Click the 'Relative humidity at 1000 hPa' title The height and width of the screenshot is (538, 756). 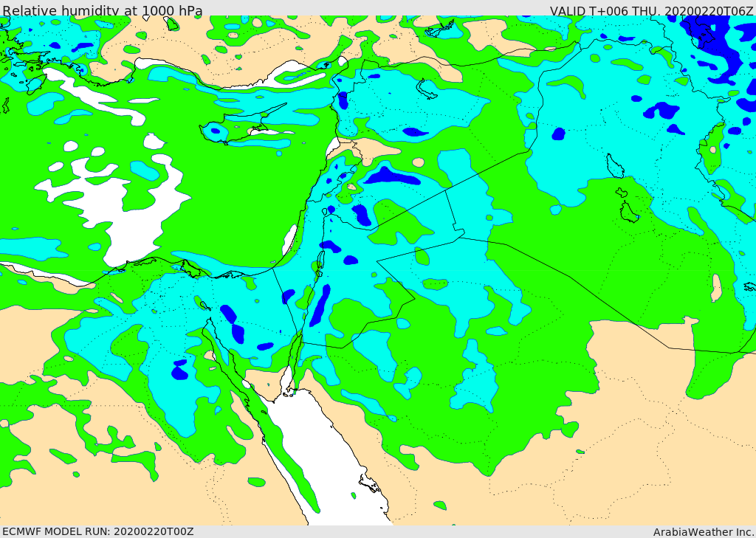pyautogui.click(x=102, y=10)
